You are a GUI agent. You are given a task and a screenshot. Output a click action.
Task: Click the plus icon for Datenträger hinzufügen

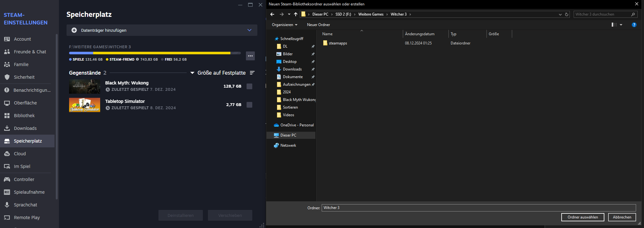point(74,30)
